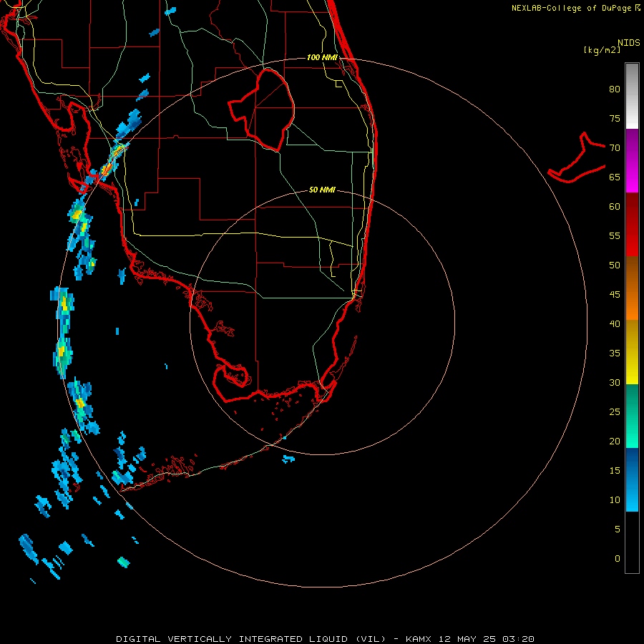Click the 65 value on the color scale
The width and height of the screenshot is (644, 644).
click(x=615, y=177)
